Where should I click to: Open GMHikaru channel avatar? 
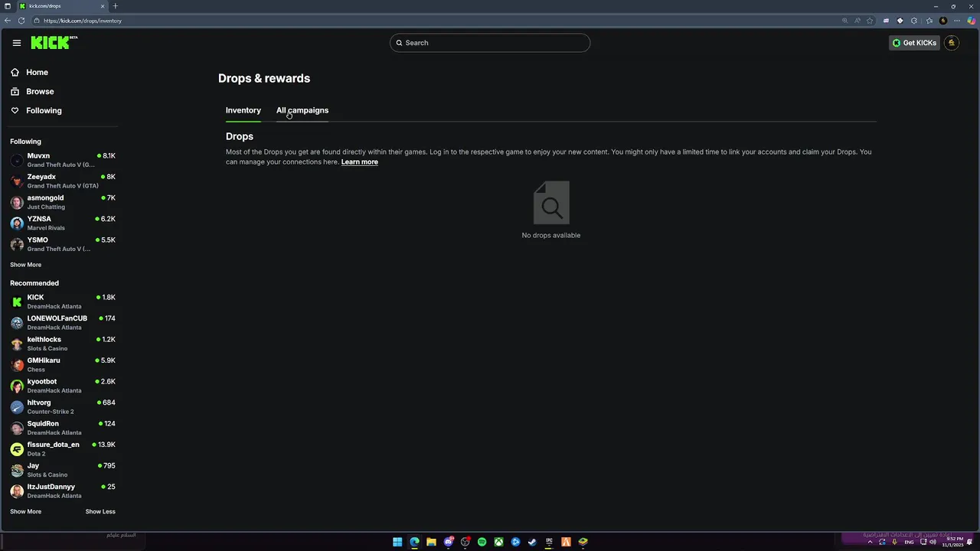17,364
